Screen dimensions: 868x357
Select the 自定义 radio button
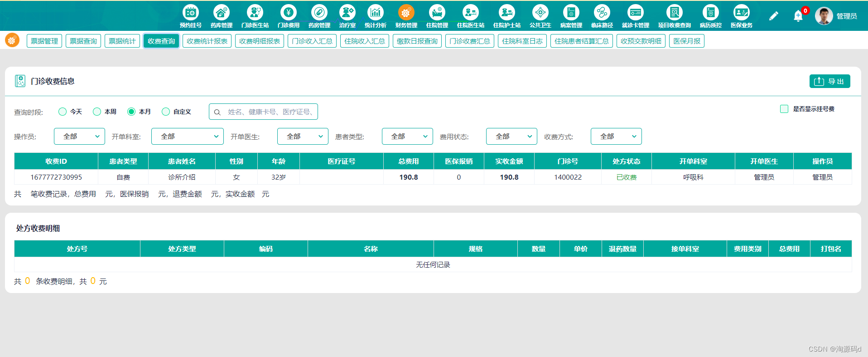pos(166,112)
